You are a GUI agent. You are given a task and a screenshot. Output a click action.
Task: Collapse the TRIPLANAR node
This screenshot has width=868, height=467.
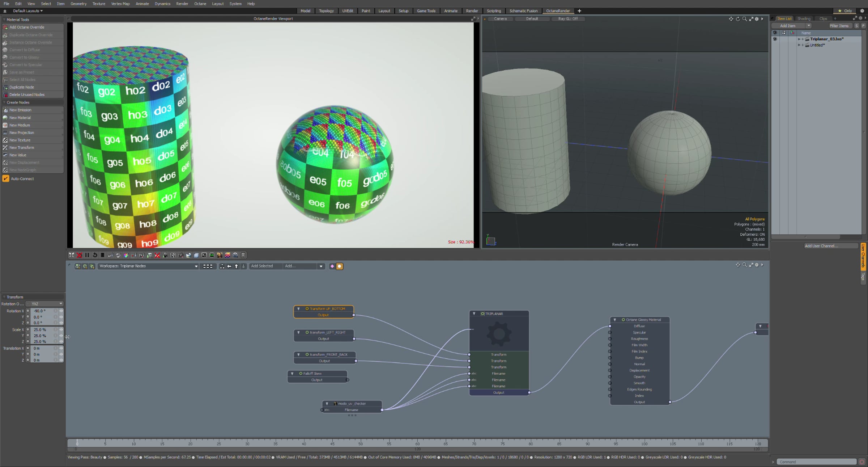pos(474,314)
